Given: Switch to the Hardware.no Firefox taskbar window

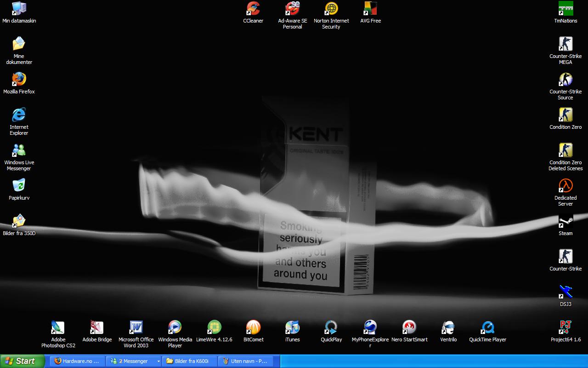Looking at the screenshot, I should click(x=78, y=361).
